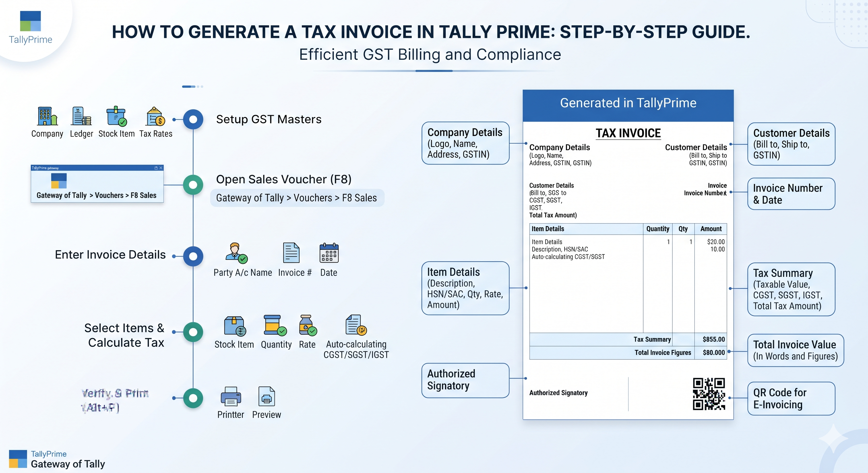Click the TallyPrime logo in bottom left footer
868x473 pixels.
tap(18, 459)
